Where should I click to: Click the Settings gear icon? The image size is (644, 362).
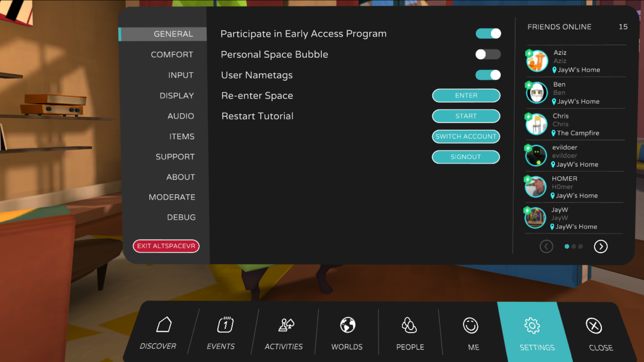pos(532,326)
